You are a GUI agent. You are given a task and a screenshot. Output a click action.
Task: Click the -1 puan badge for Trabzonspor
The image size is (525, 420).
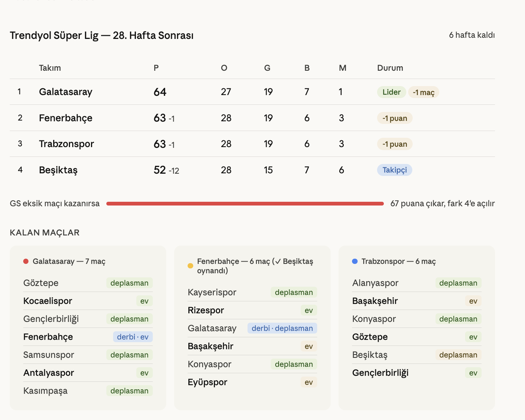(394, 144)
